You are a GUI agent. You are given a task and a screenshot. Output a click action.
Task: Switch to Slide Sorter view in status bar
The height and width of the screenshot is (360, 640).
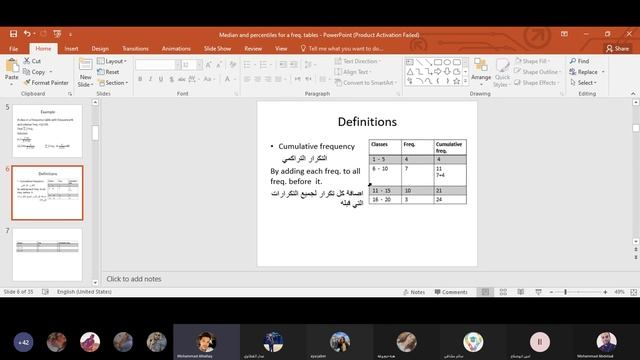503,292
